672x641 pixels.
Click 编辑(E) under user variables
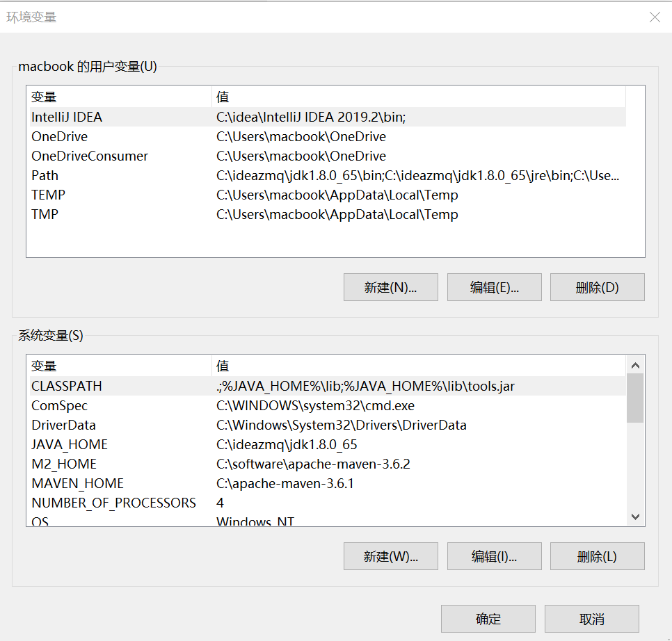tap(494, 286)
